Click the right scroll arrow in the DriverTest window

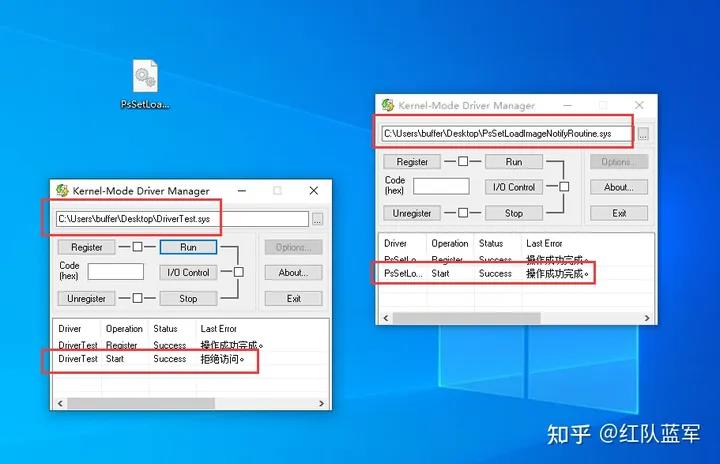point(321,403)
